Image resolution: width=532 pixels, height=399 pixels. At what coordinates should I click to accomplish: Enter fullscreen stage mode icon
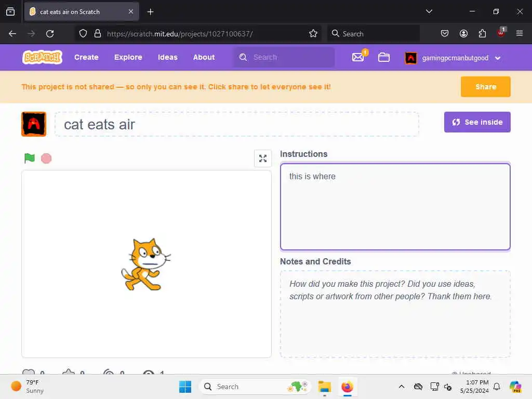(x=262, y=158)
